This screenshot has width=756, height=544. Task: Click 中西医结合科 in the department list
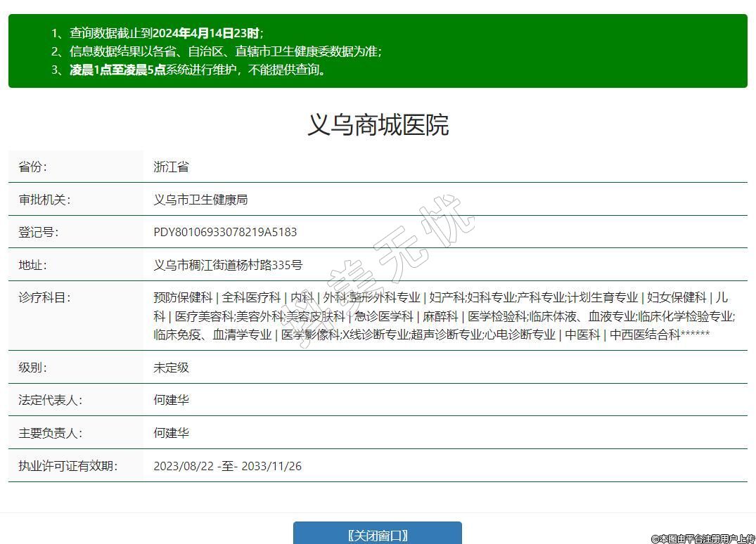(645, 335)
